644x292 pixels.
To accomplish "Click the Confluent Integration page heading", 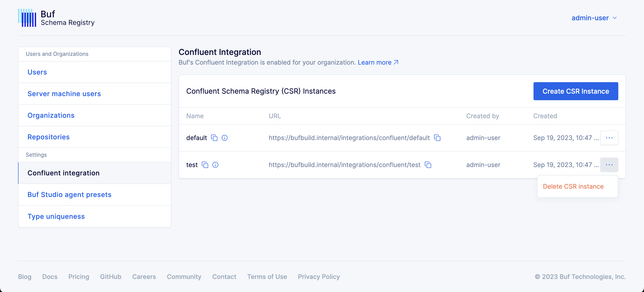I will pos(220,52).
